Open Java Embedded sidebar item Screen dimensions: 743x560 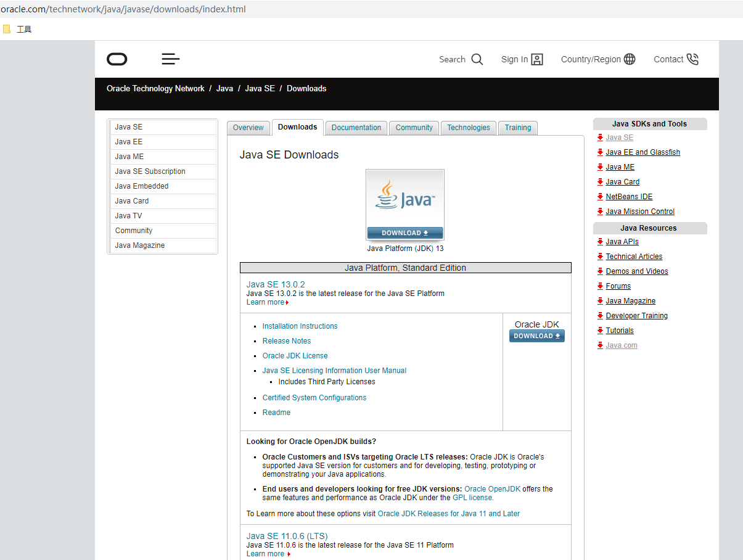click(163, 186)
